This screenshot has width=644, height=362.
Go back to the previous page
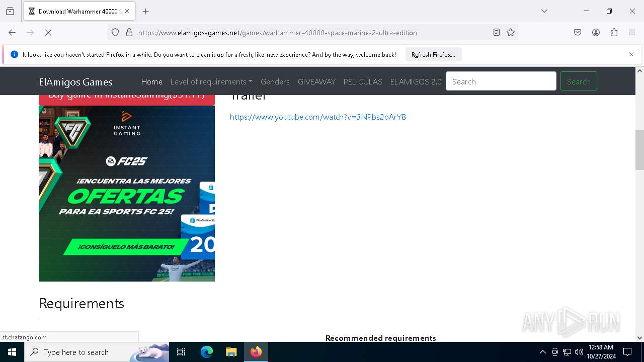12,33
